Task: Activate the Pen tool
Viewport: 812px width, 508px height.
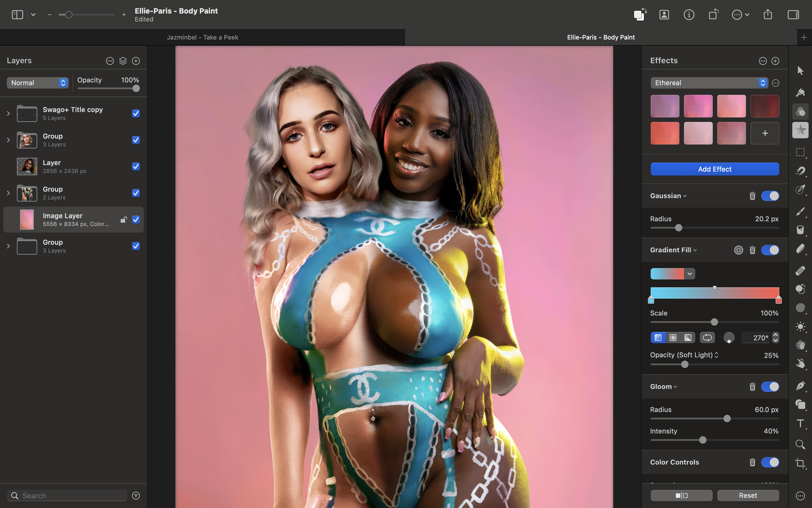Action: pos(800,386)
